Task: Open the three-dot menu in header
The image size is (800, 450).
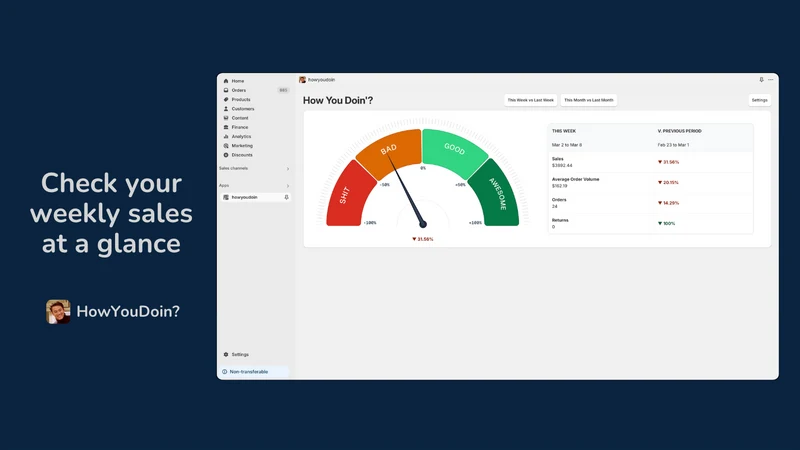Action: (770, 80)
